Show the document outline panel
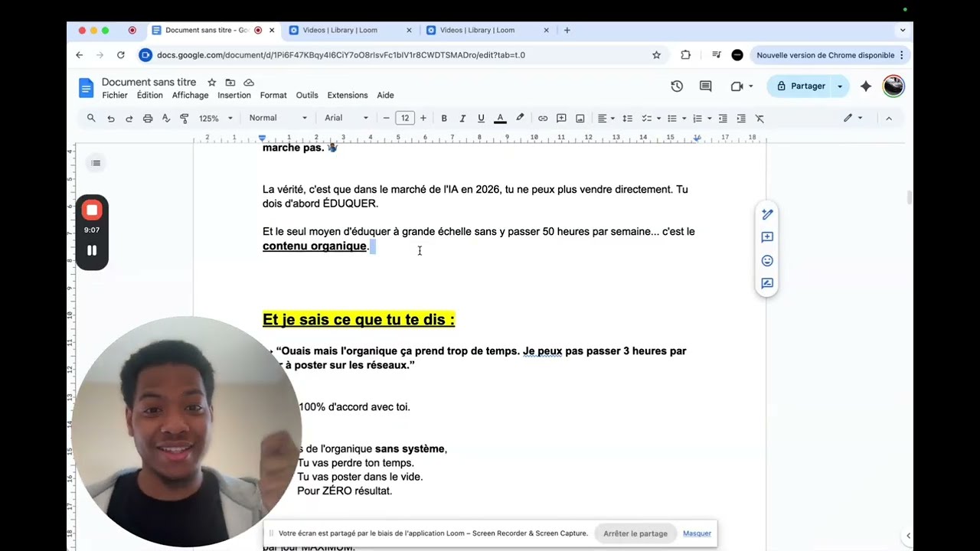 click(x=96, y=162)
